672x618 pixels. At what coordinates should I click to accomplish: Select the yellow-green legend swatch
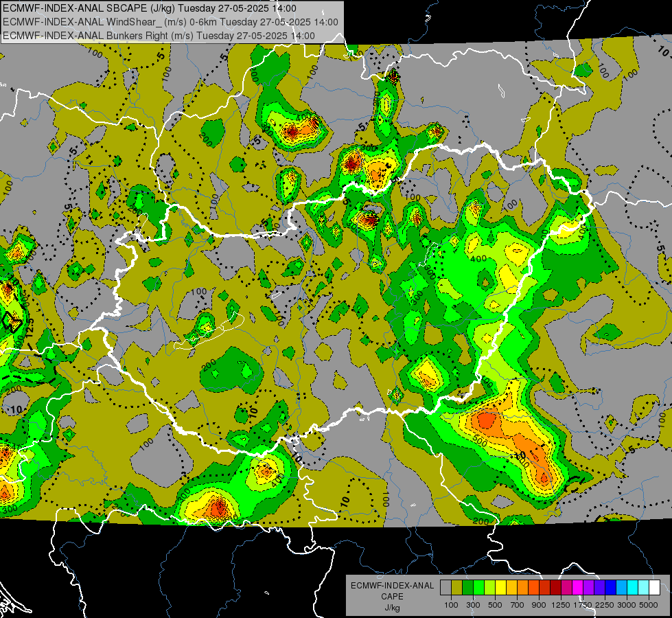click(490, 588)
